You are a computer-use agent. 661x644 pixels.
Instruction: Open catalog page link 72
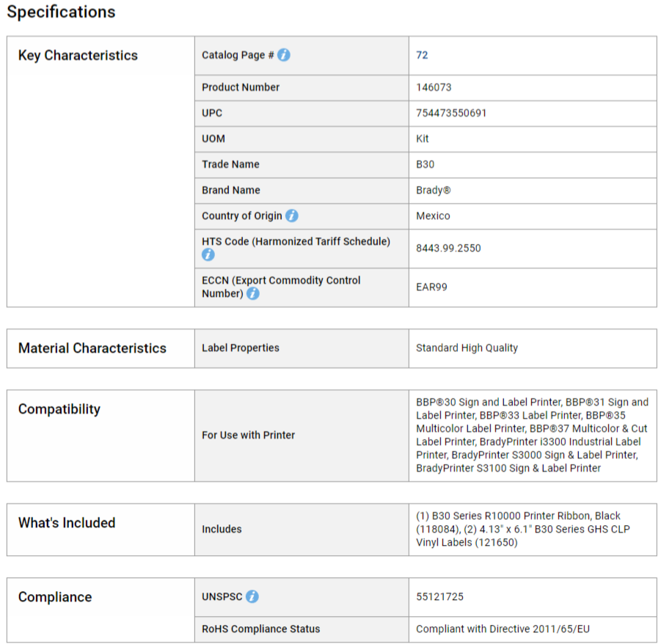coord(422,55)
